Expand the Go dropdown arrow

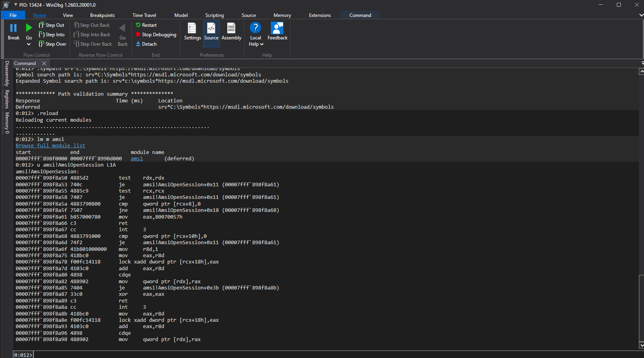coord(29,44)
